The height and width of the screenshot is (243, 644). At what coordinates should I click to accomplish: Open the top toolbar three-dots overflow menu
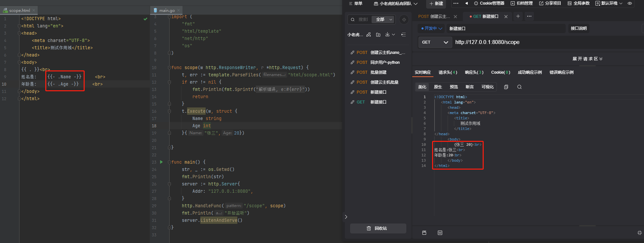(x=456, y=3)
